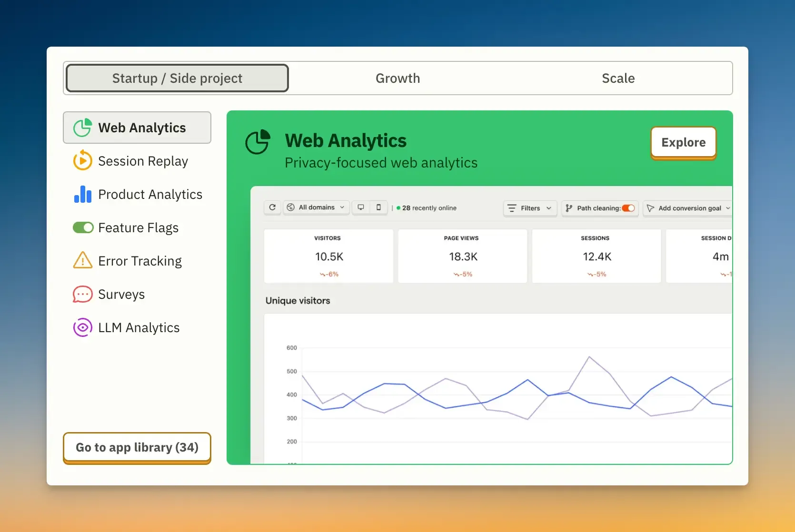Select the mobile device filter icon
This screenshot has width=795, height=532.
(x=378, y=207)
